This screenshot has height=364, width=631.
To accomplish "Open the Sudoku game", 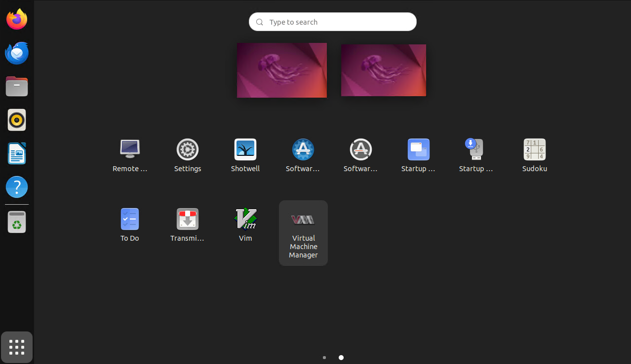I will (x=534, y=149).
